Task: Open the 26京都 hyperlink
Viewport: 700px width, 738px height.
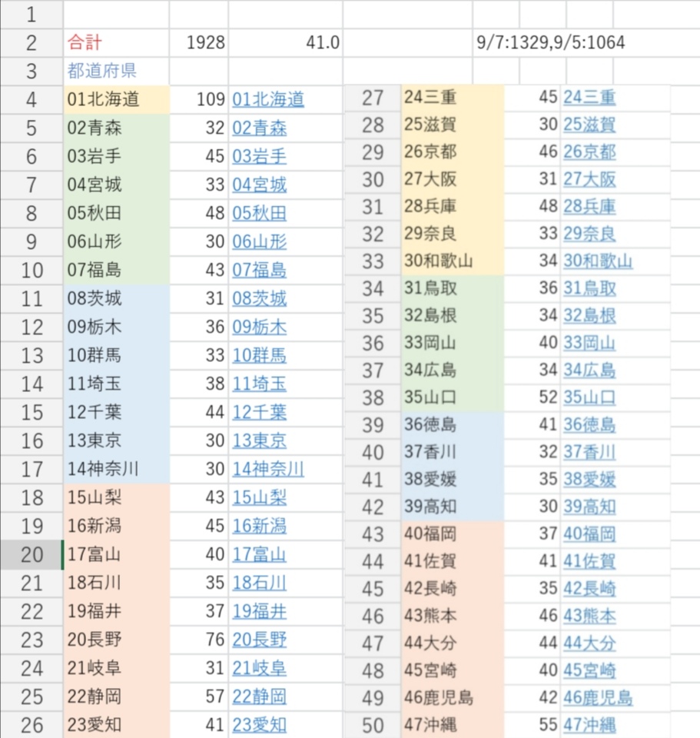Action: click(589, 151)
